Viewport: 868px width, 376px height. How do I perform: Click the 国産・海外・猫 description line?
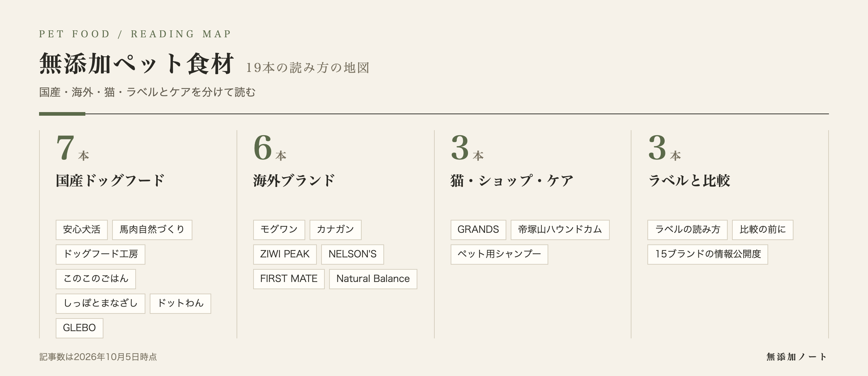[147, 92]
